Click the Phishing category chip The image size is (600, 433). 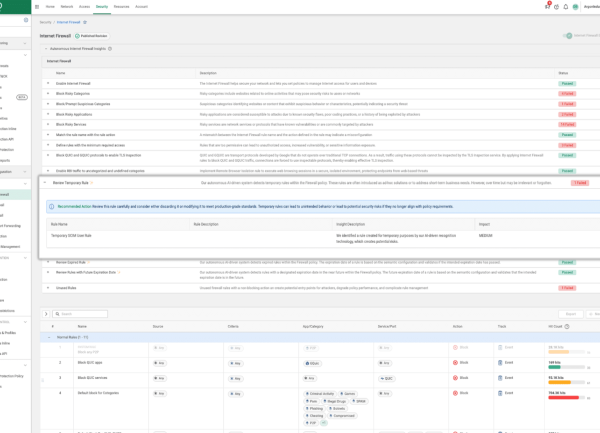[x=314, y=409]
